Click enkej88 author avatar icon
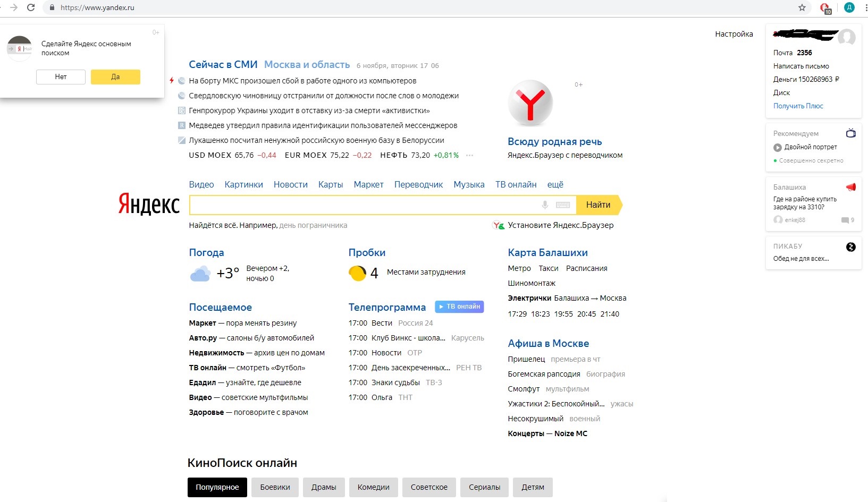This screenshot has height=502, width=868. pos(778,220)
